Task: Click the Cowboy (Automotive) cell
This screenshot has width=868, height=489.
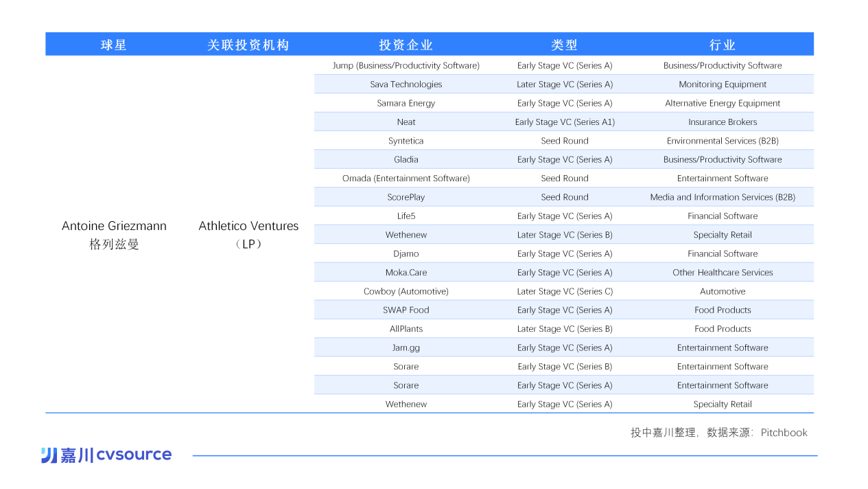Action: click(x=406, y=291)
